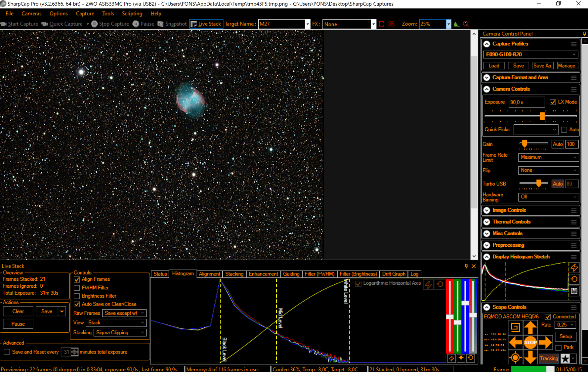The image size is (588, 372).
Task: Click the Load capture profile button
Action: click(x=494, y=66)
